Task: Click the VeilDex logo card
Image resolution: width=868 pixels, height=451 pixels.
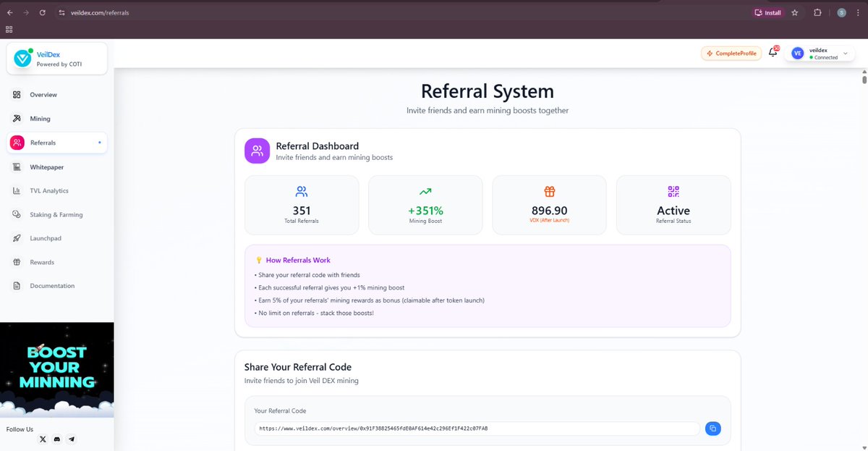Action: tap(57, 59)
